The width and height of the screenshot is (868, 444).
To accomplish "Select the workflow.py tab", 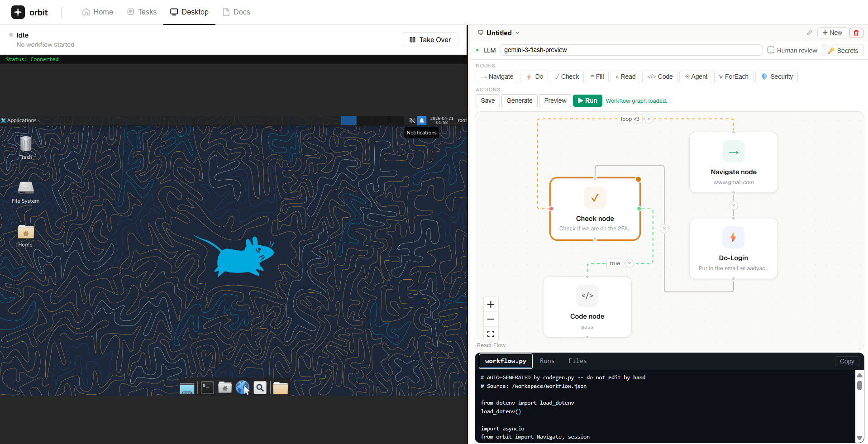I will tap(506, 361).
